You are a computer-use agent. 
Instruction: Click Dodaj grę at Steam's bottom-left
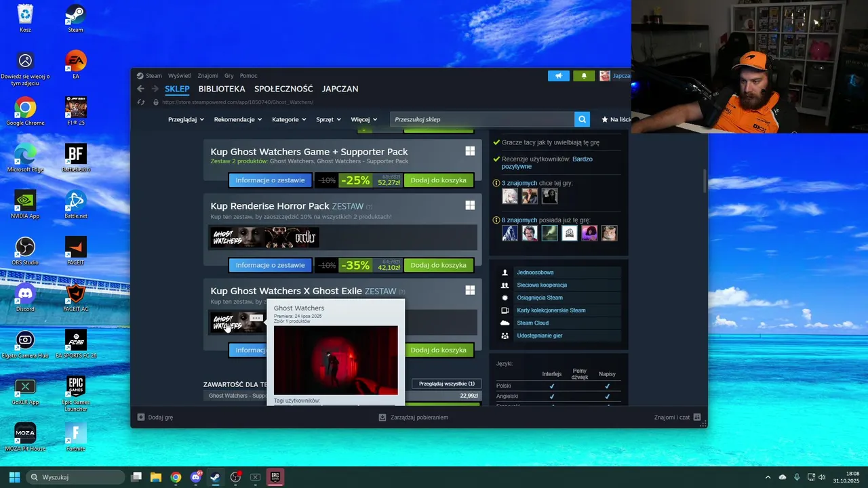click(155, 418)
